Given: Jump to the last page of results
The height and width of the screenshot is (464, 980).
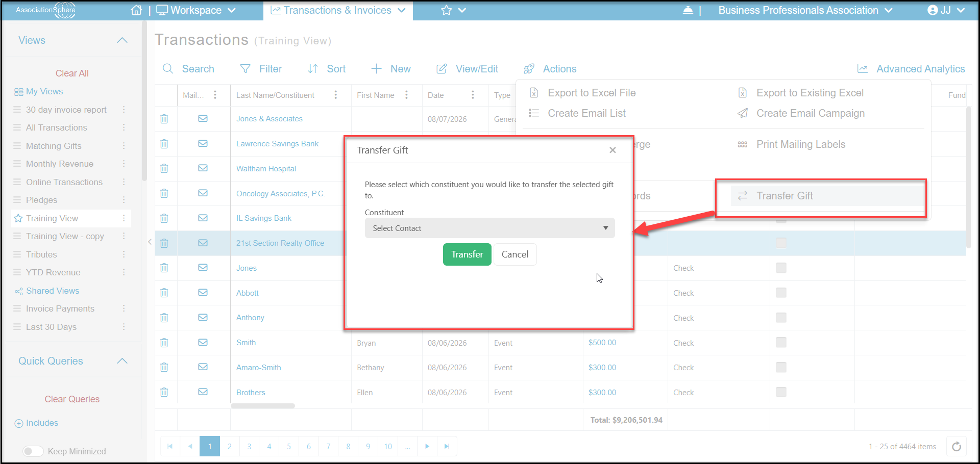Looking at the screenshot, I should pos(447,446).
